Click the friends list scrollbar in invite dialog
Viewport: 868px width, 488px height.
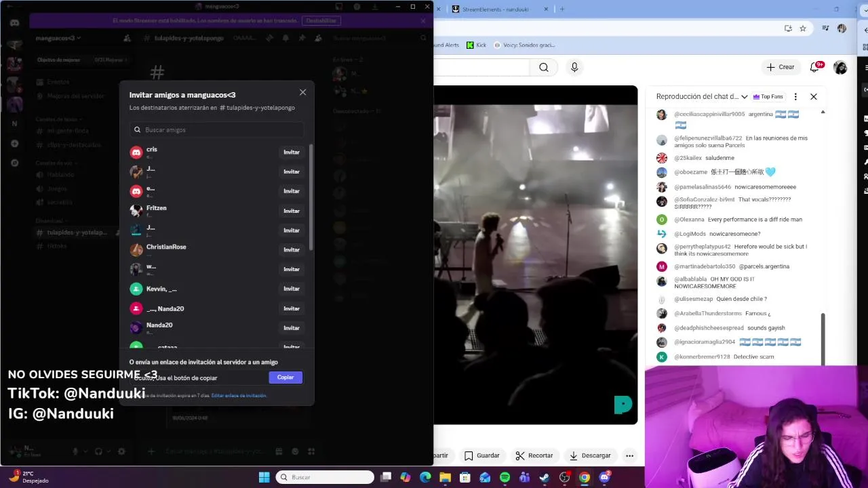point(311,197)
